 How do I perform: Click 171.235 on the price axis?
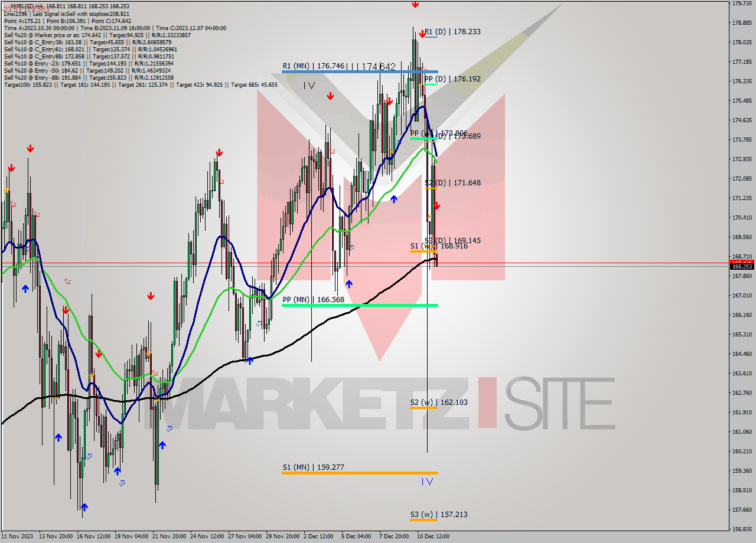[742, 198]
